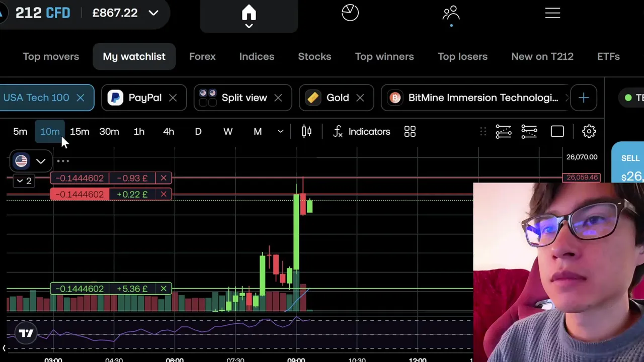Open the Stocks tab

click(x=314, y=56)
